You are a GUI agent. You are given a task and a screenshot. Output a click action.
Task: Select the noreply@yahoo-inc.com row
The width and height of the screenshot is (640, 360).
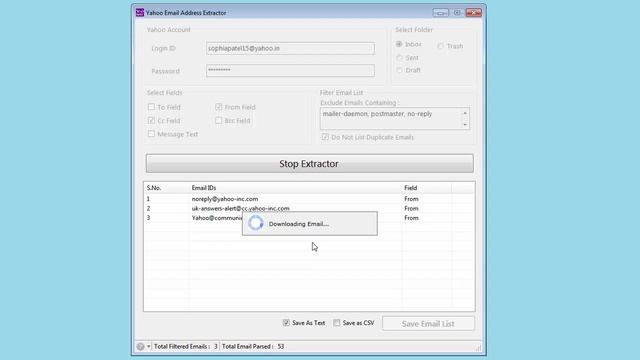pos(309,199)
